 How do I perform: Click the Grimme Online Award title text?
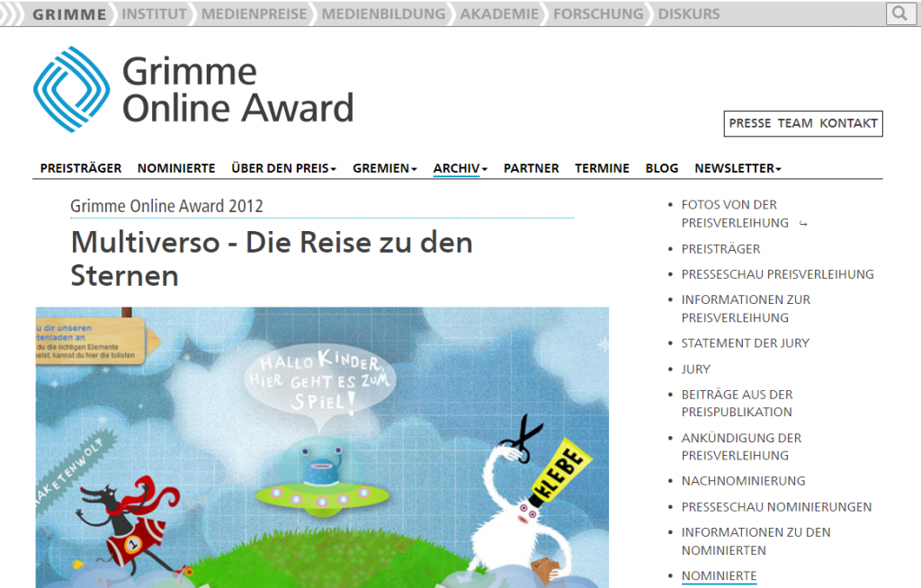click(x=237, y=89)
